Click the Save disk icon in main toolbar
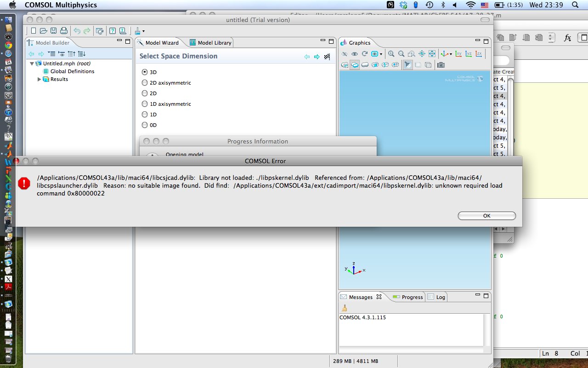Screen dimensions: 588x368 tap(53, 31)
